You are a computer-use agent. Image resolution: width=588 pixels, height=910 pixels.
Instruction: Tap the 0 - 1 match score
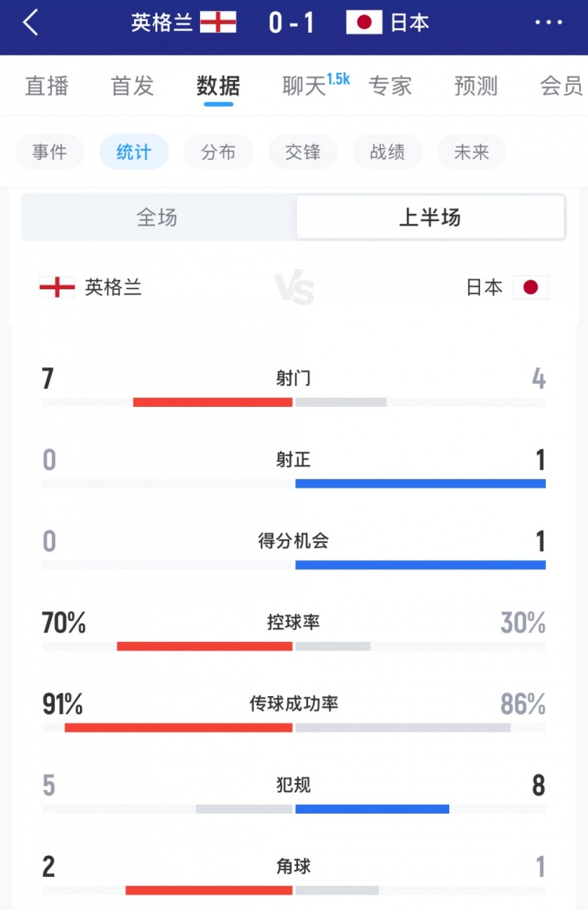[x=292, y=24]
